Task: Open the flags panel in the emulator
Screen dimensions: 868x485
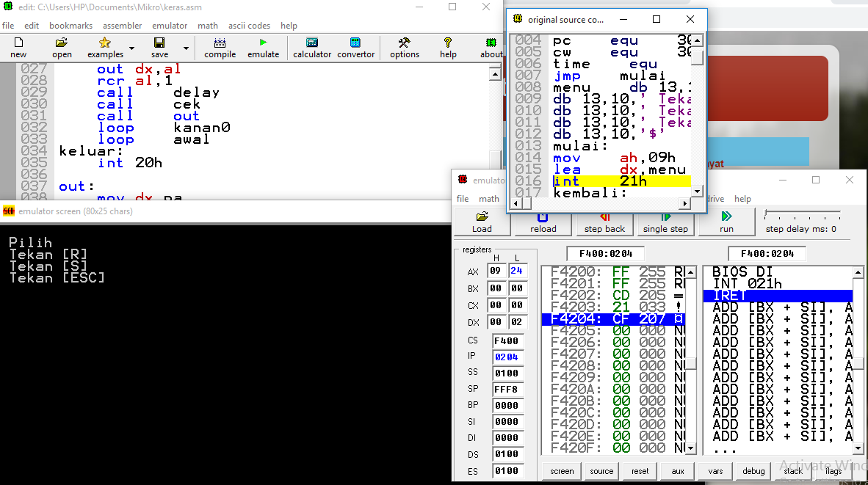Action: pos(833,471)
